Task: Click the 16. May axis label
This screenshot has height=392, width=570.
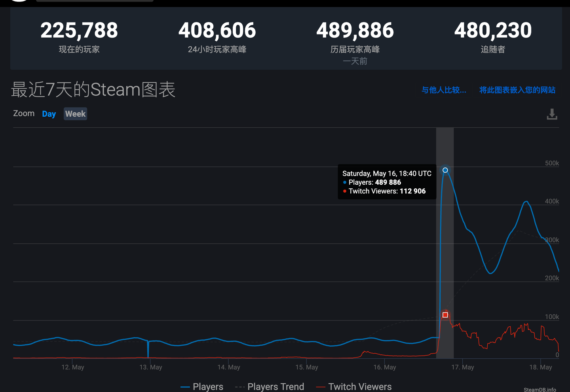Action: pyautogui.click(x=385, y=367)
